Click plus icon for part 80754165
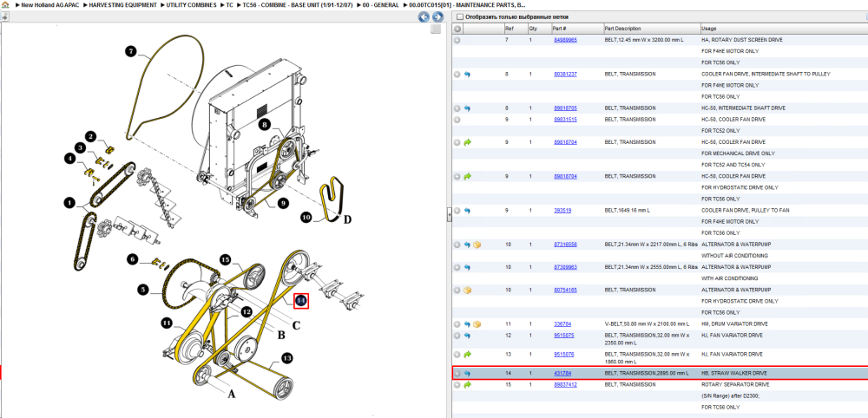Screen dimensions: 868x418 point(457,290)
